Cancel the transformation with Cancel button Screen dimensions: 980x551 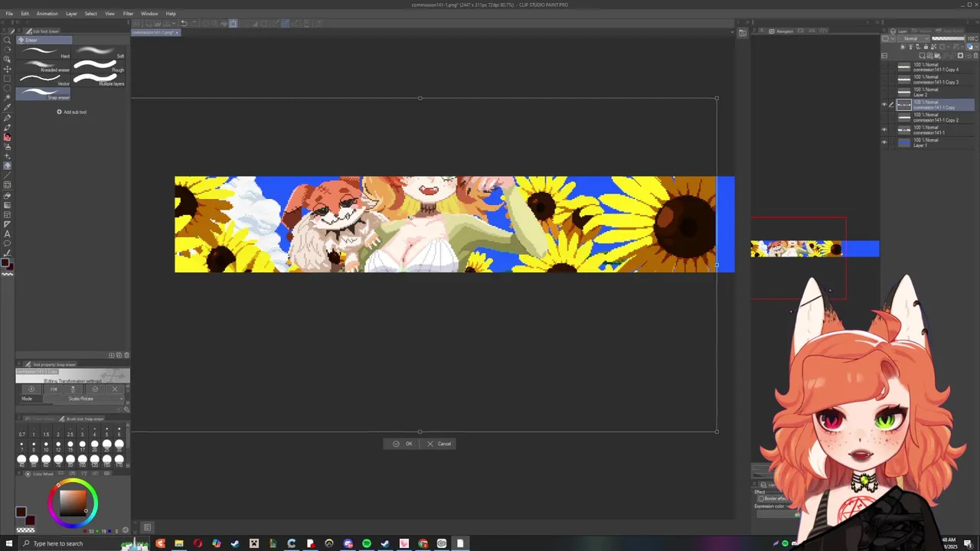coord(439,444)
